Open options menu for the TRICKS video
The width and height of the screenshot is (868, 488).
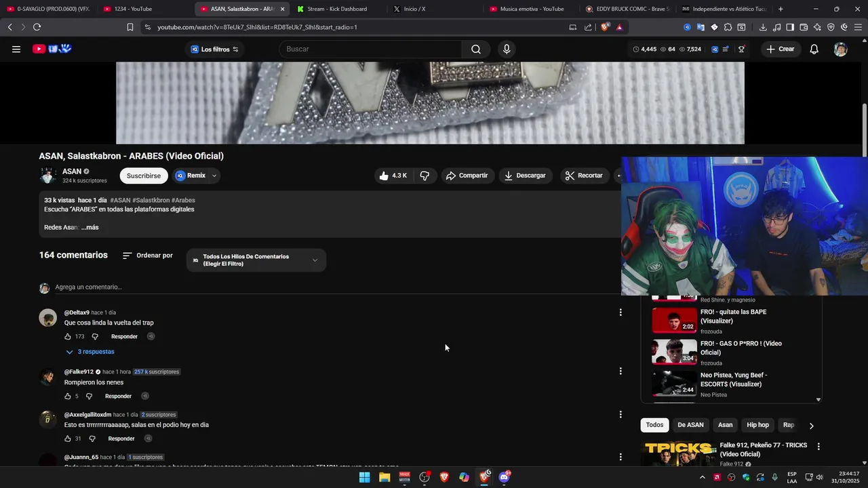coord(818,447)
